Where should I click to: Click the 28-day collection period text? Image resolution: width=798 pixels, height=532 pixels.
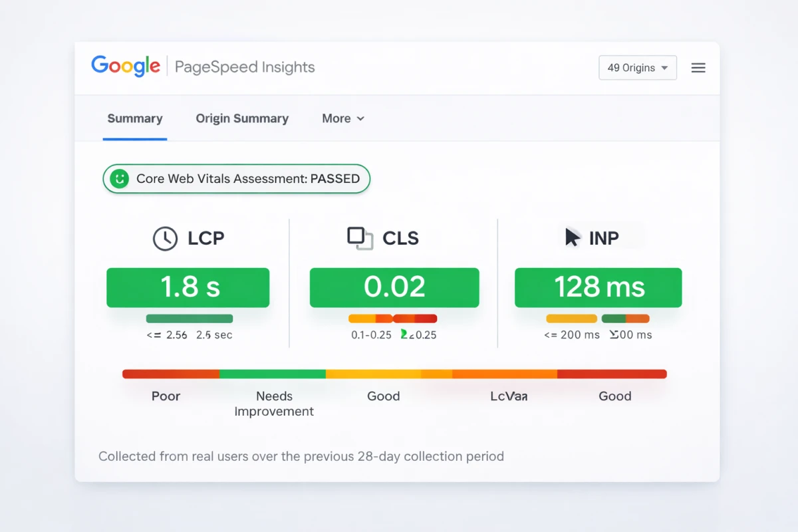(301, 456)
